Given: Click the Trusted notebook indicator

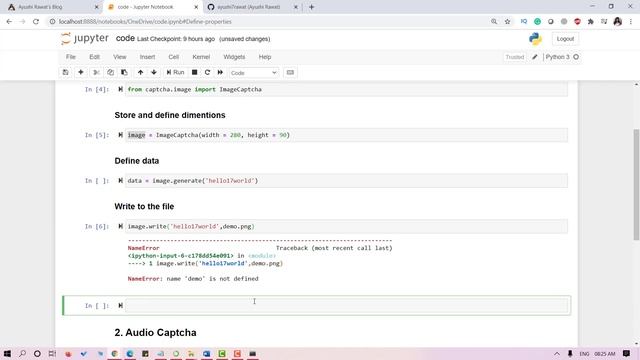Looking at the screenshot, I should click(x=515, y=57).
